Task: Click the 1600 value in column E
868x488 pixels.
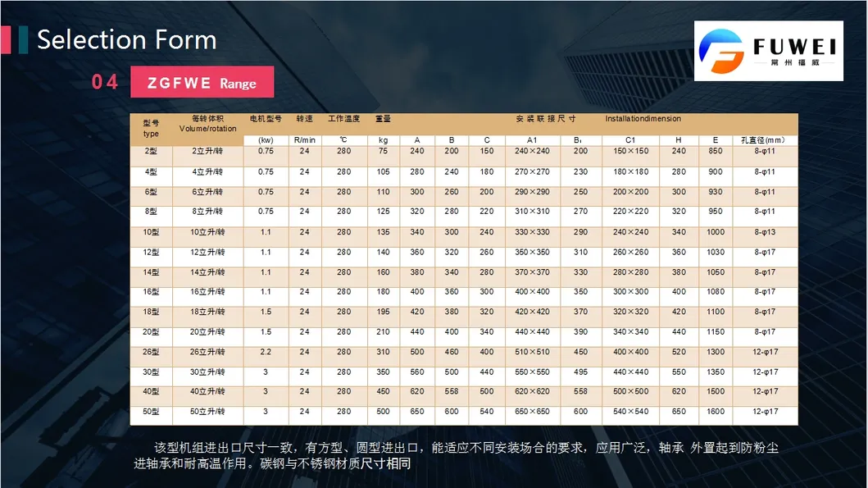Action: 716,412
